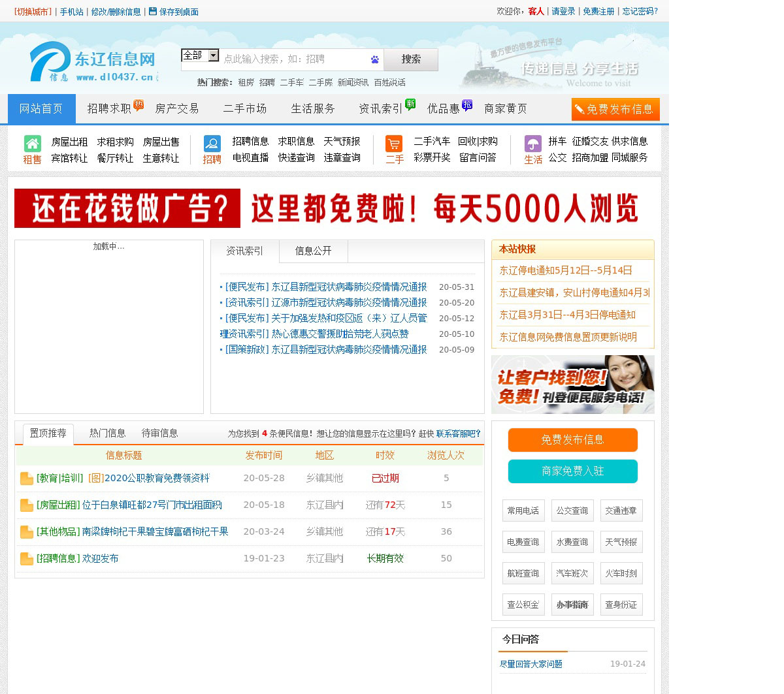
Task: Click the orange shopping cart 二手 icon
Action: (394, 144)
